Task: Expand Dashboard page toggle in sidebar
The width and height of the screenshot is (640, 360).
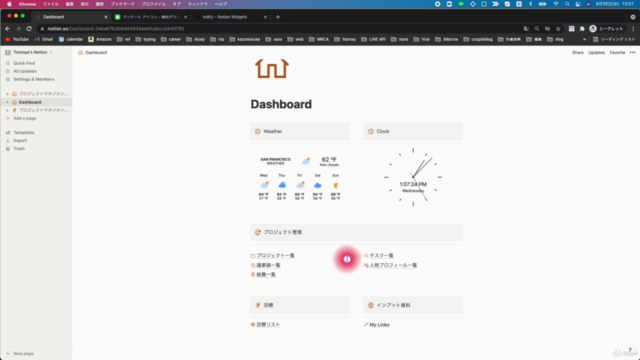Action: tap(7, 102)
